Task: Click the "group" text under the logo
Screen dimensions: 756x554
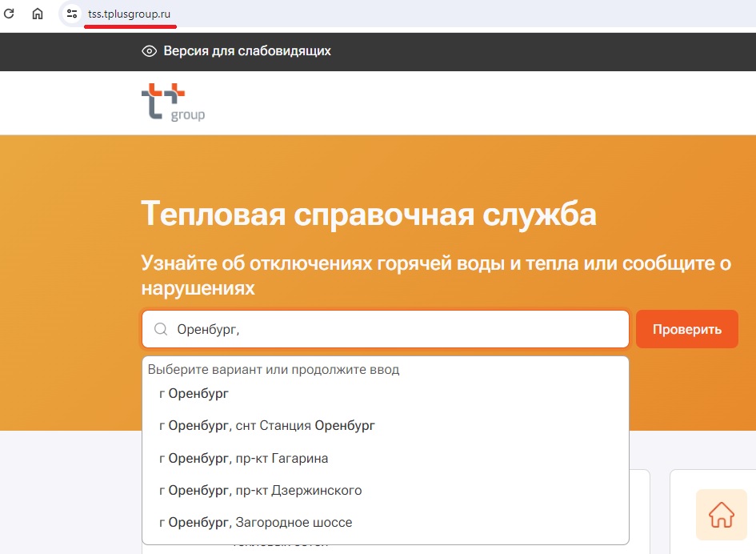Action: click(x=188, y=115)
